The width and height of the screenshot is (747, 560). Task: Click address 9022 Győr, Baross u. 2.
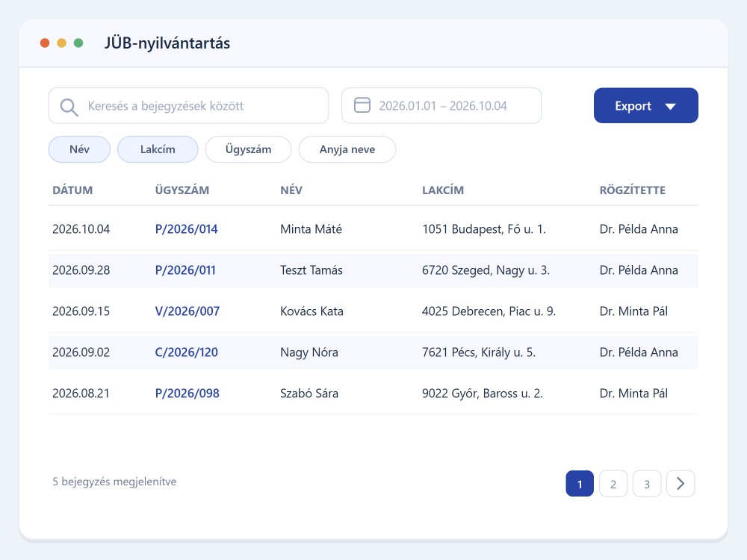(x=483, y=393)
